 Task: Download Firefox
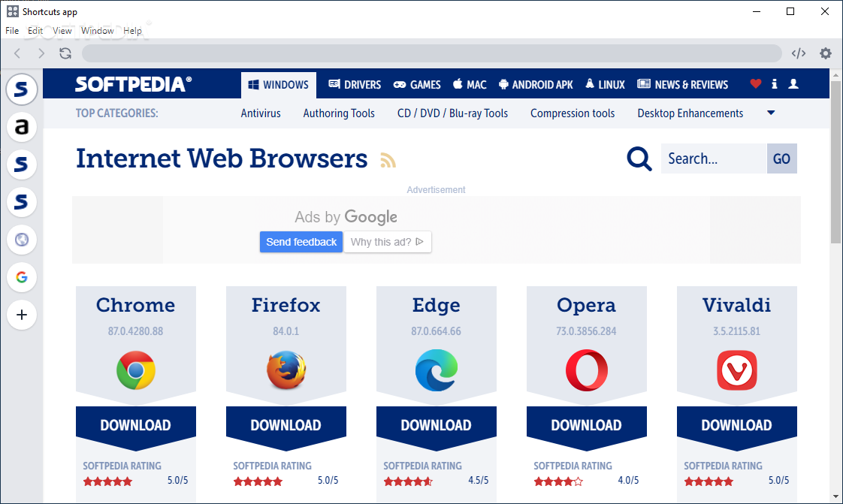click(286, 425)
